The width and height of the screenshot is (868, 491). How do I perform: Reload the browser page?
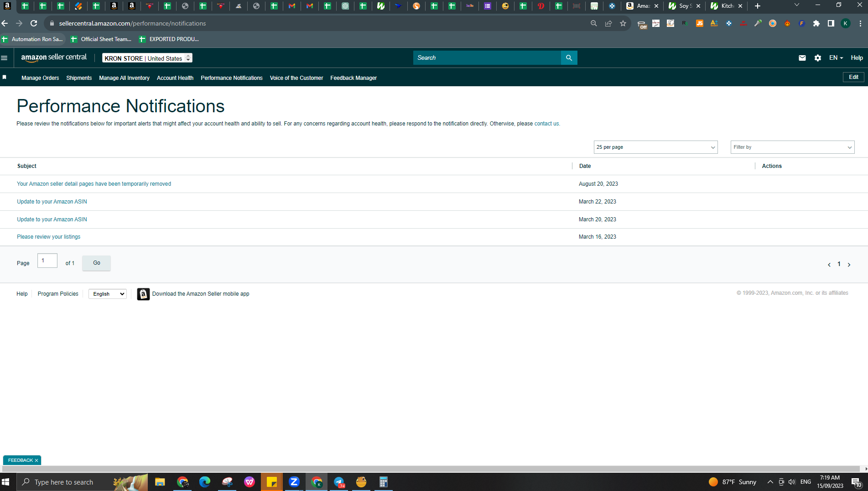(x=34, y=23)
